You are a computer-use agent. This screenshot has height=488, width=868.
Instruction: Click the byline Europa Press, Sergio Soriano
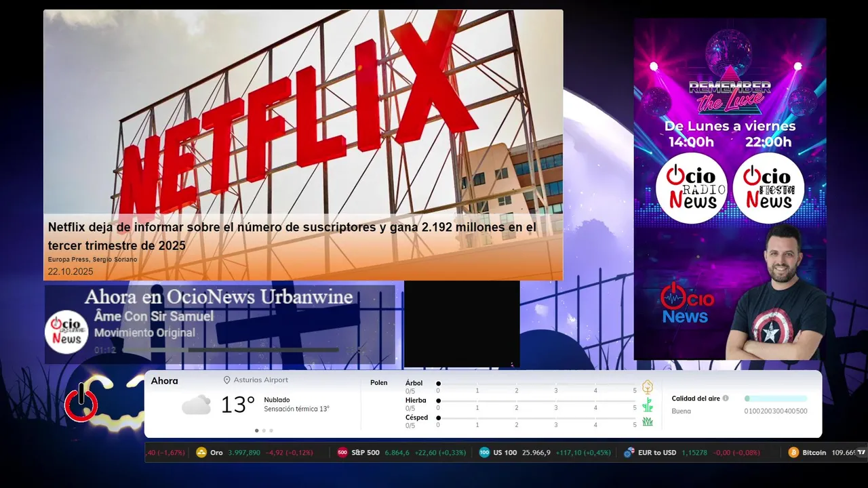(x=92, y=260)
